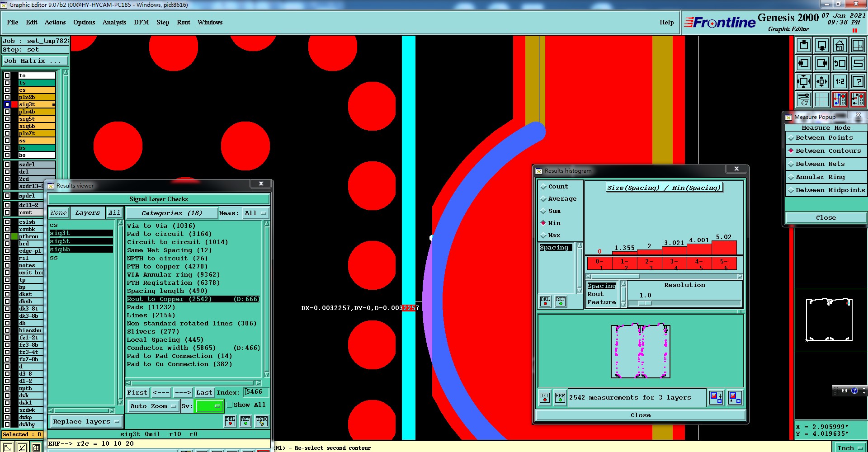Open the File menu
This screenshot has width=868, height=452.
click(x=13, y=23)
